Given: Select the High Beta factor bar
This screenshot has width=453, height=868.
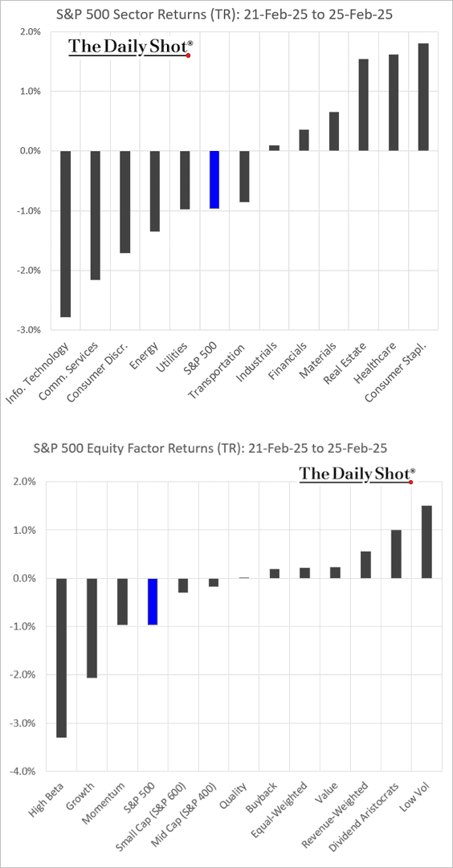Looking at the screenshot, I should tap(62, 658).
